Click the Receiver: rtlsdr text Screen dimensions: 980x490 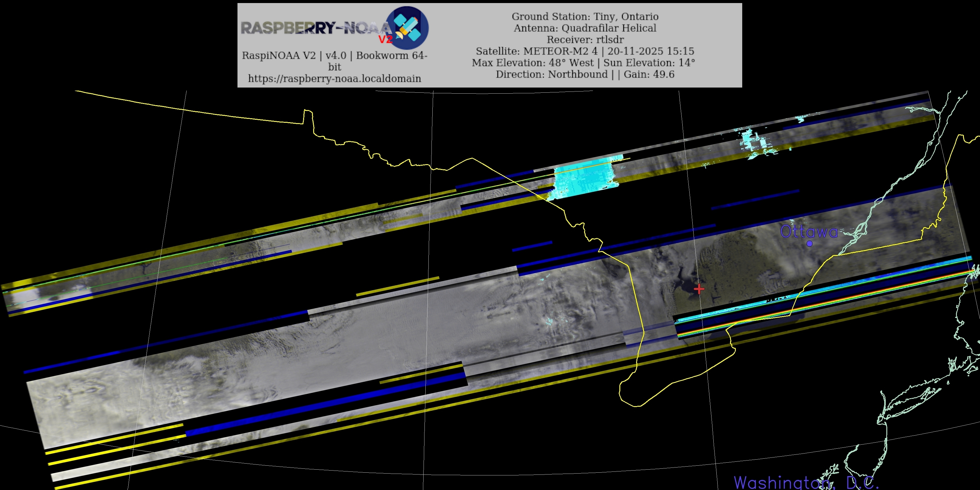tap(585, 40)
